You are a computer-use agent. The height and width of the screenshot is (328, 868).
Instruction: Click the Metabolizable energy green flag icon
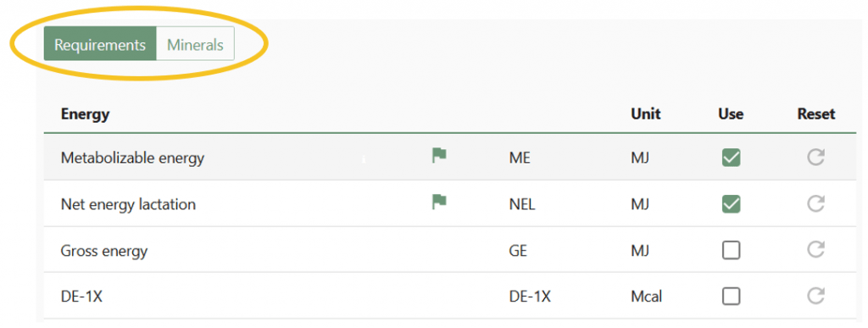coord(439,156)
